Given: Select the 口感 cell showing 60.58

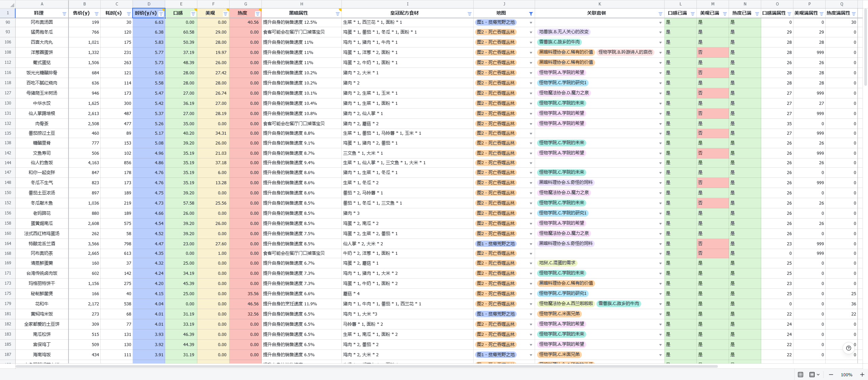Looking at the screenshot, I should click(x=181, y=32).
